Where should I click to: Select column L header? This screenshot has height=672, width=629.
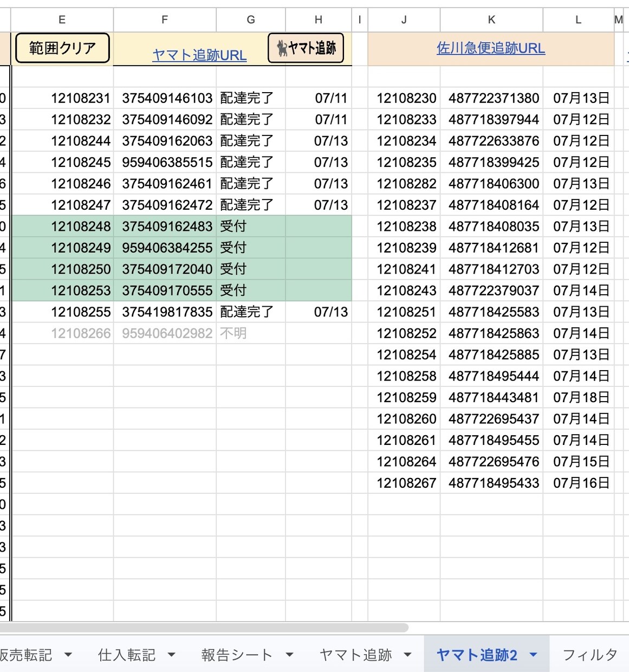[x=579, y=20]
